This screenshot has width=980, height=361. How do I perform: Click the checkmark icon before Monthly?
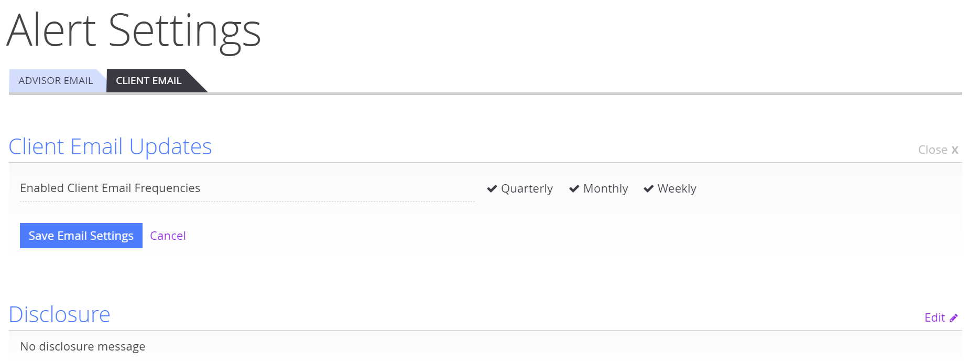click(x=574, y=189)
